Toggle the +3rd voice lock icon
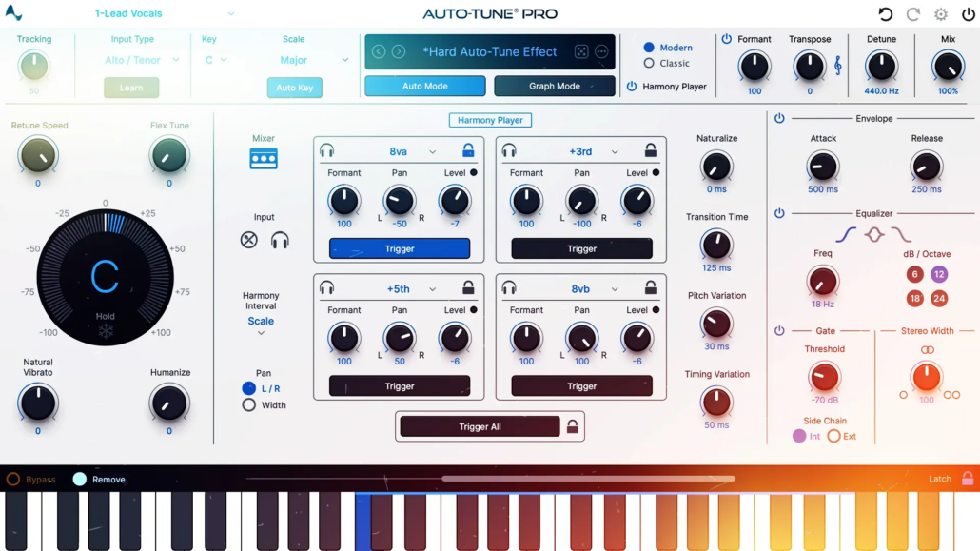 (x=651, y=150)
